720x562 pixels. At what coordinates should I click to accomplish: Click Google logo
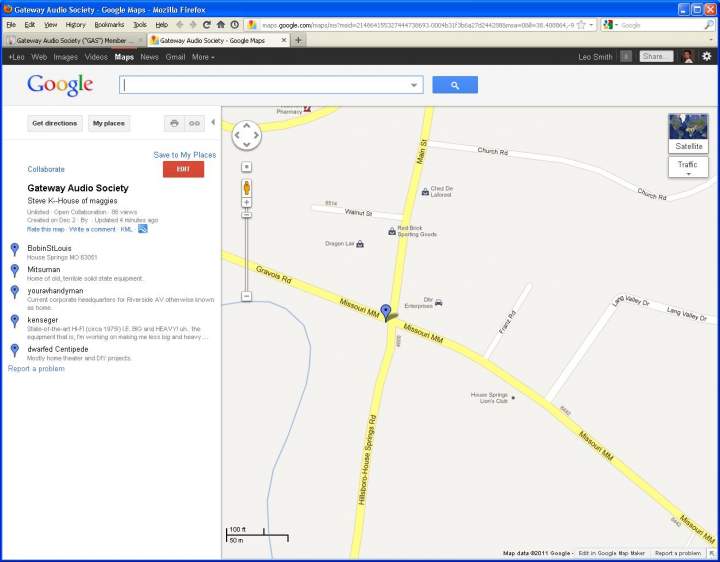click(x=60, y=85)
